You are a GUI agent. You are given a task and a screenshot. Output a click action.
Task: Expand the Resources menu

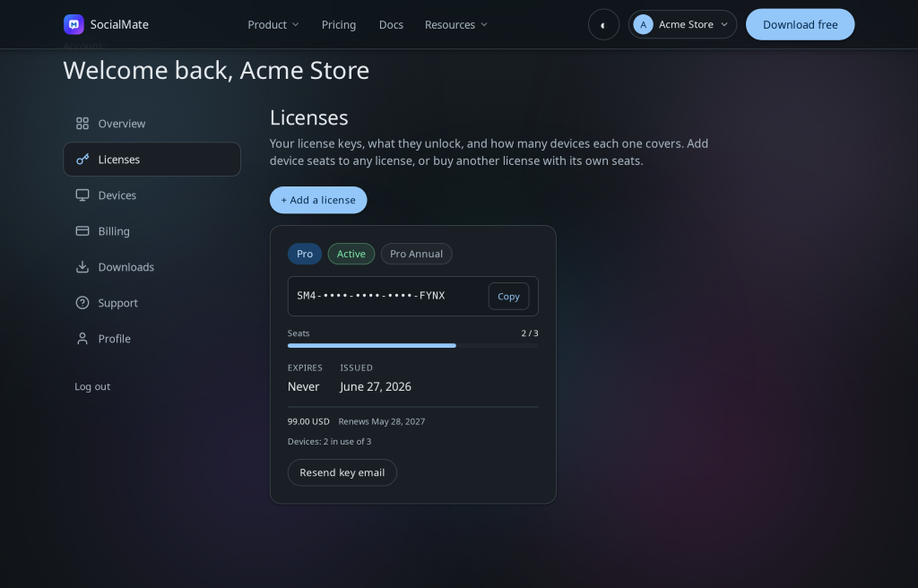coord(456,24)
